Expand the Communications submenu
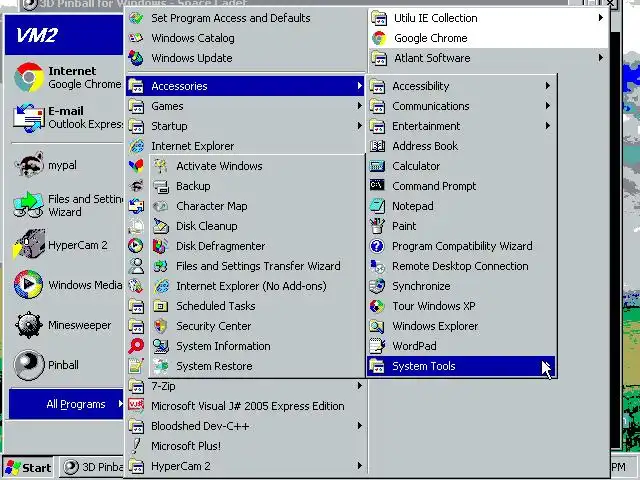Viewport: 640px width, 480px height. 461,106
